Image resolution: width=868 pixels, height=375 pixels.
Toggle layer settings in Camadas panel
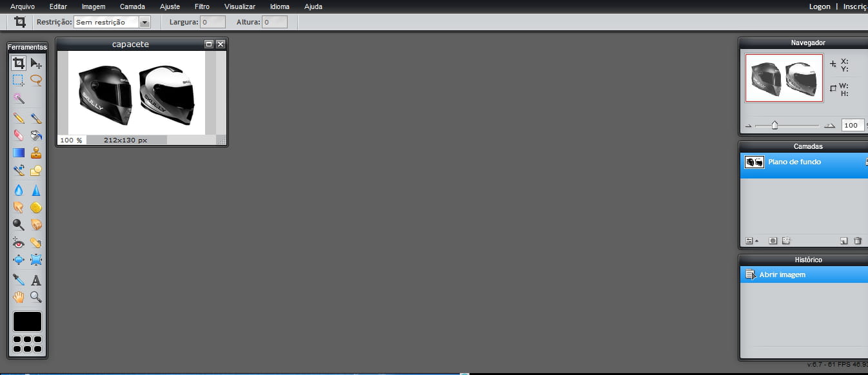point(749,241)
